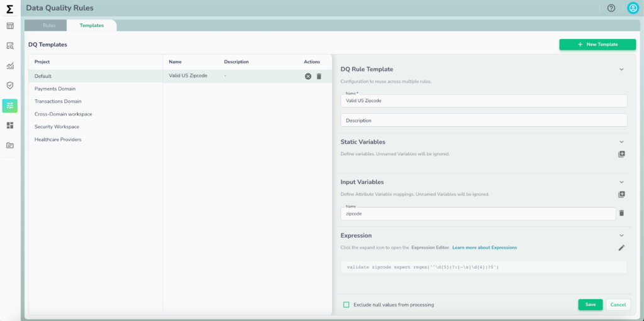This screenshot has width=644, height=321.
Task: Click the Description input field
Action: point(484,120)
